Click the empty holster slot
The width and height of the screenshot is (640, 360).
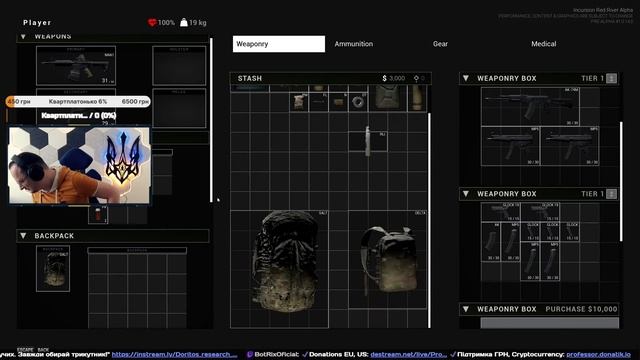[x=179, y=66]
